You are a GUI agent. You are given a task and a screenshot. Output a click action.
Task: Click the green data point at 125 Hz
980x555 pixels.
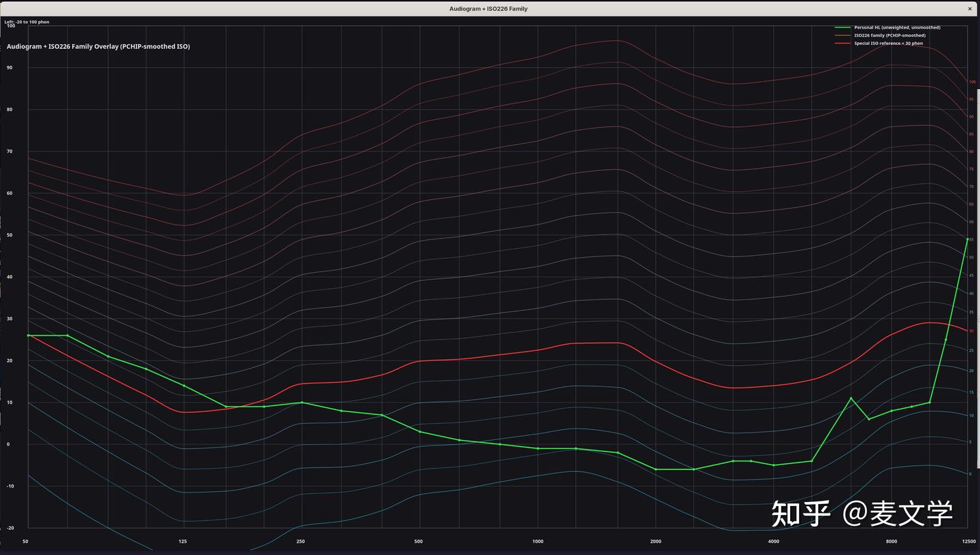(x=183, y=386)
